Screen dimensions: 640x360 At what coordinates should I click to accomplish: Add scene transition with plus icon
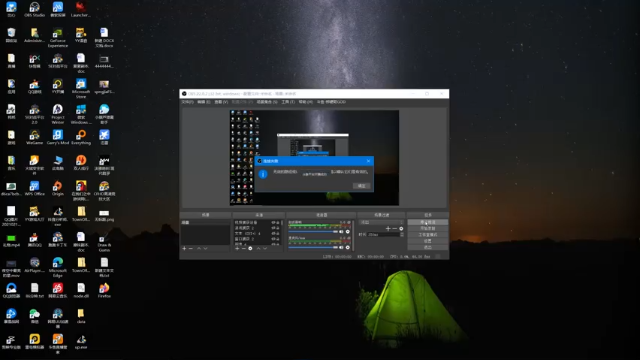coord(388,229)
